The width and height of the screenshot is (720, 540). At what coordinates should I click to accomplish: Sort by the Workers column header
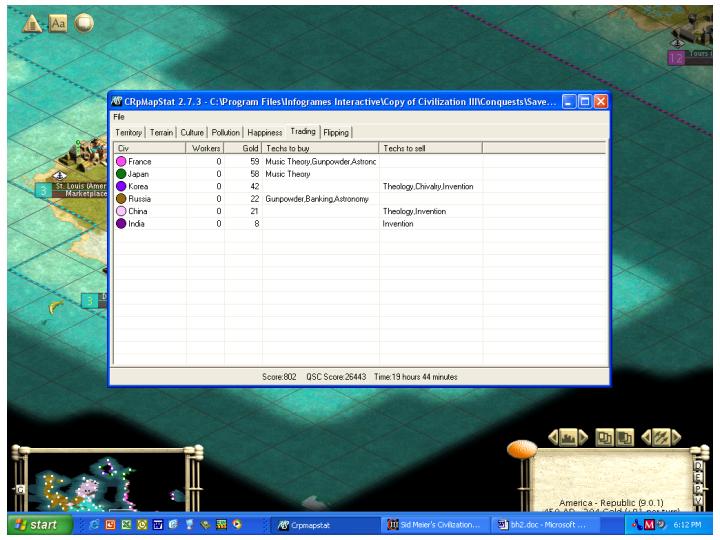pos(205,148)
